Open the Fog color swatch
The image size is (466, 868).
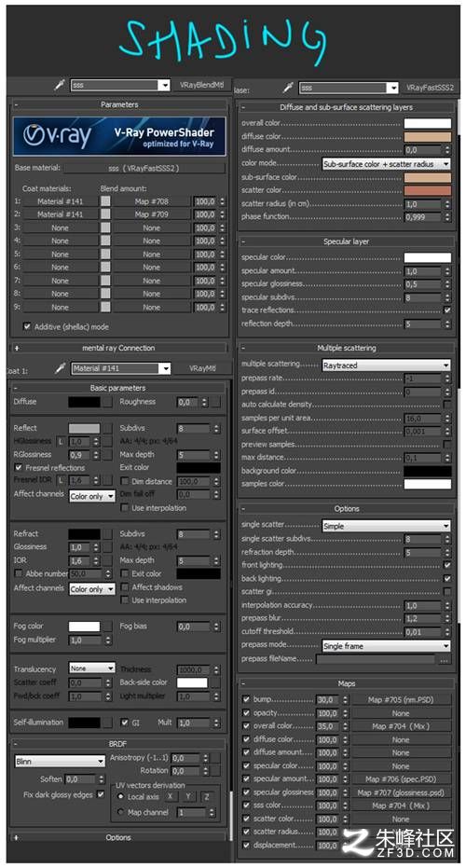(84, 627)
